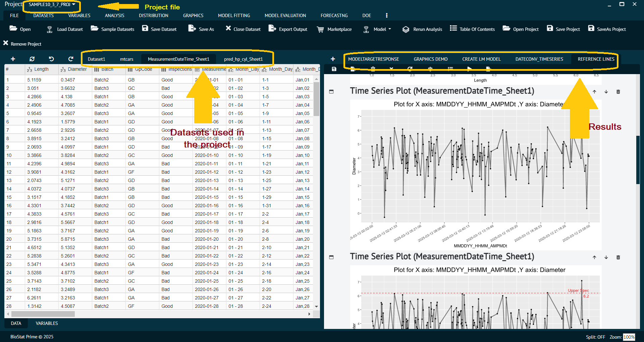Click the undo arrow above the data grid
The image size is (644, 342).
[51, 59]
